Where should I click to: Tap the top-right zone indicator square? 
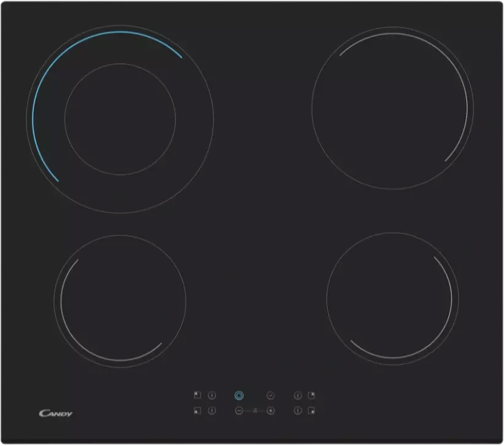coord(311,395)
